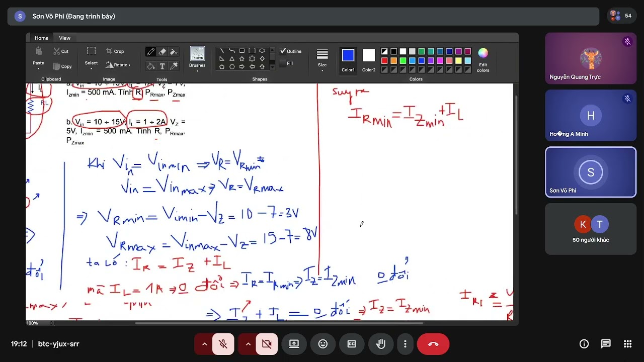Open meeting details info icon

pos(584,344)
